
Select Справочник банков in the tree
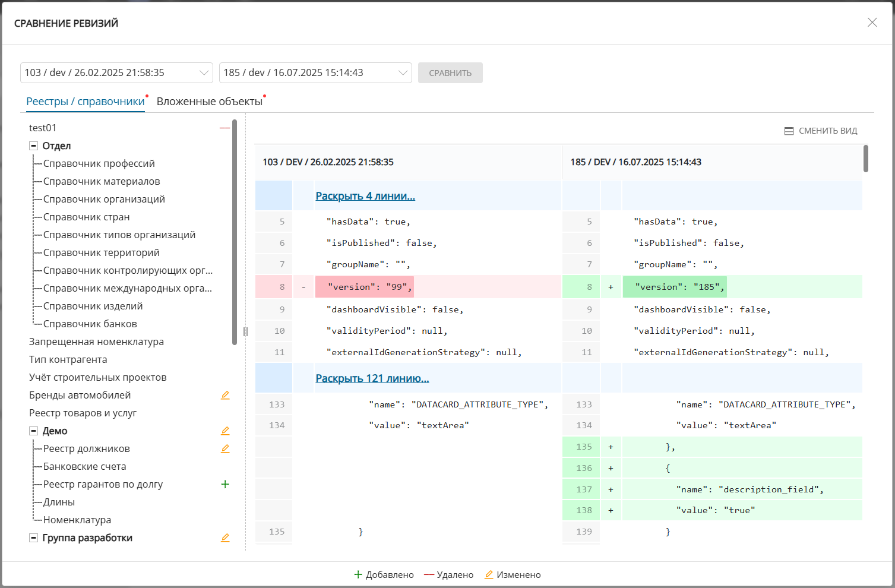click(90, 324)
